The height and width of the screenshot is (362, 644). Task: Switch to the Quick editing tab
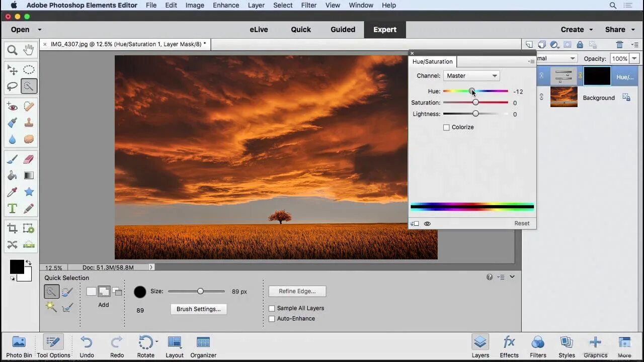coord(300,29)
